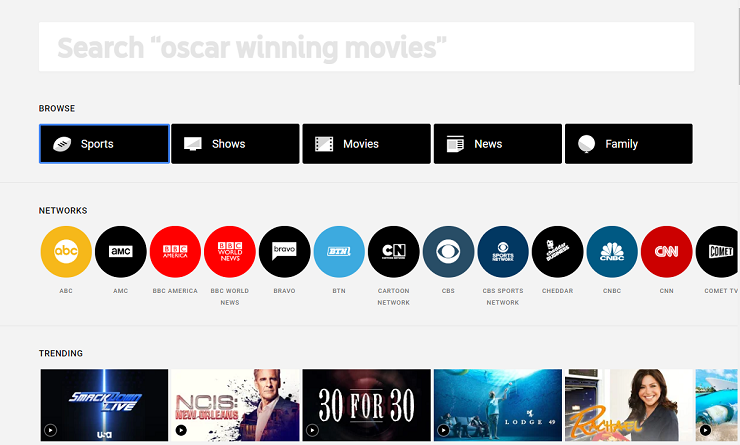Open the CBS Sports Network icon
The width and height of the screenshot is (740, 445).
(x=503, y=252)
